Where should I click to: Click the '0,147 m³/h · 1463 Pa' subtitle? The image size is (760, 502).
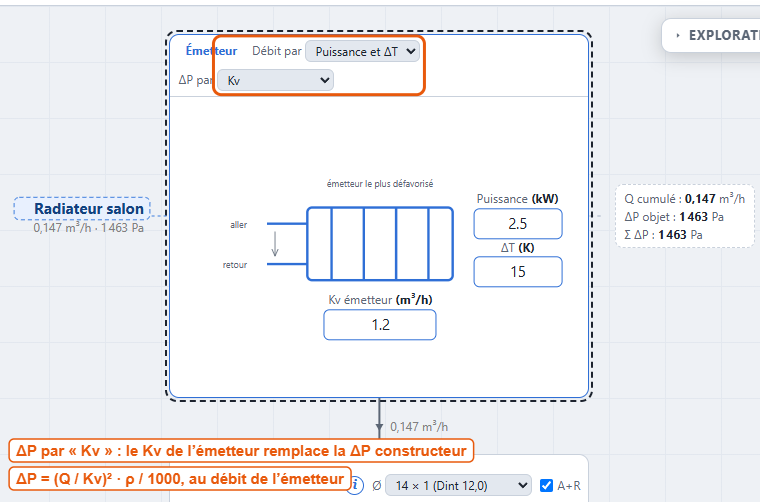[89, 228]
